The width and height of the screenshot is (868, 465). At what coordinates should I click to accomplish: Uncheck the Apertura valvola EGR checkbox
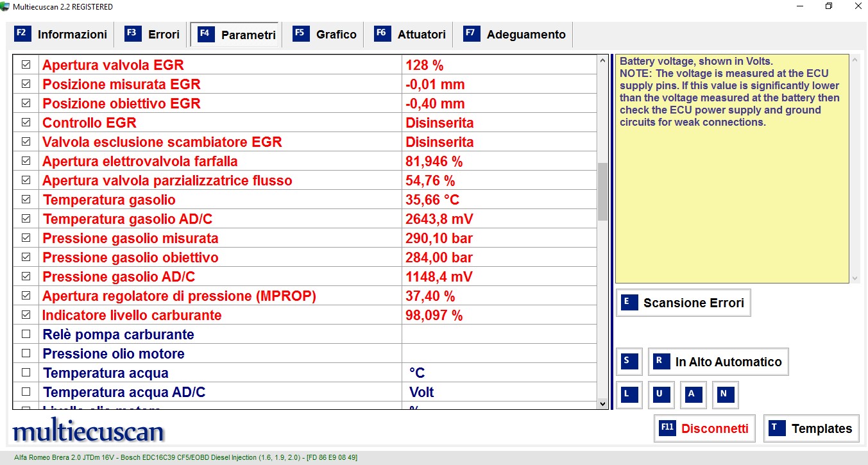pyautogui.click(x=26, y=65)
